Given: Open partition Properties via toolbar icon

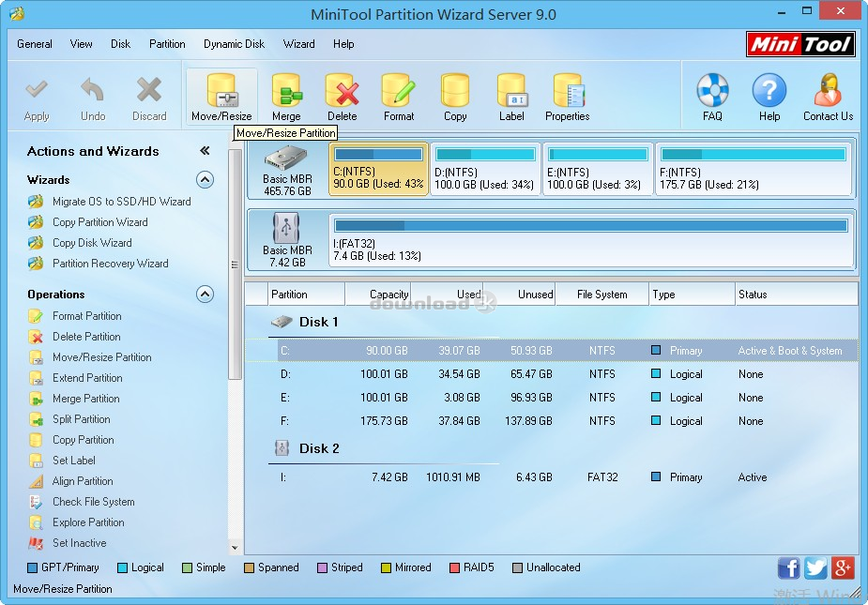Looking at the screenshot, I should (x=567, y=94).
